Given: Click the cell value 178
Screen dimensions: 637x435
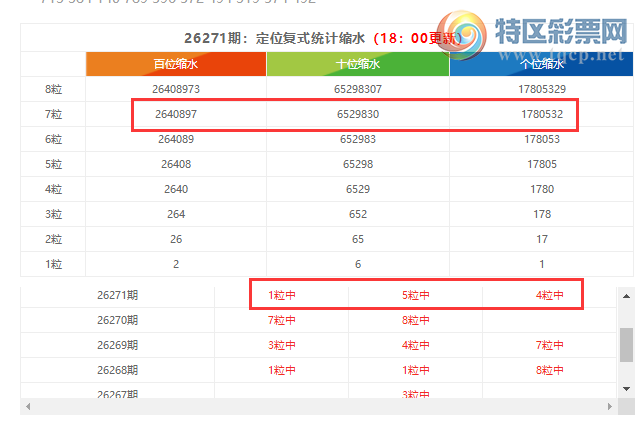Looking at the screenshot, I should [542, 214].
